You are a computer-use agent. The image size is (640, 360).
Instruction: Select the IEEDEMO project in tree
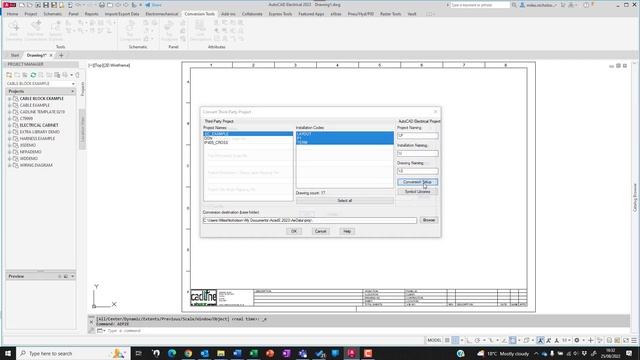(x=28, y=145)
